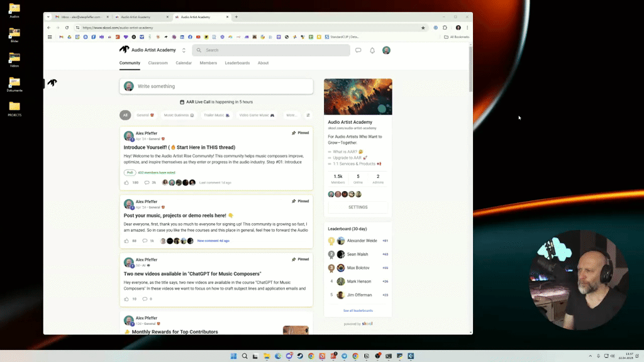
Task: Focus the Skool search field
Action: [271, 50]
